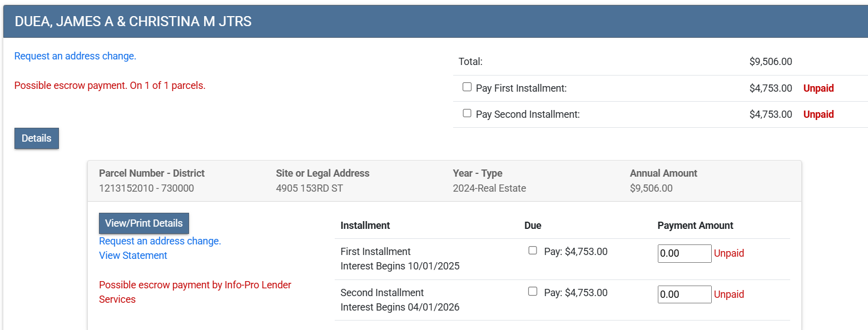Check the Pay First Installment summary checkbox
The width and height of the screenshot is (868, 330).
(467, 87)
